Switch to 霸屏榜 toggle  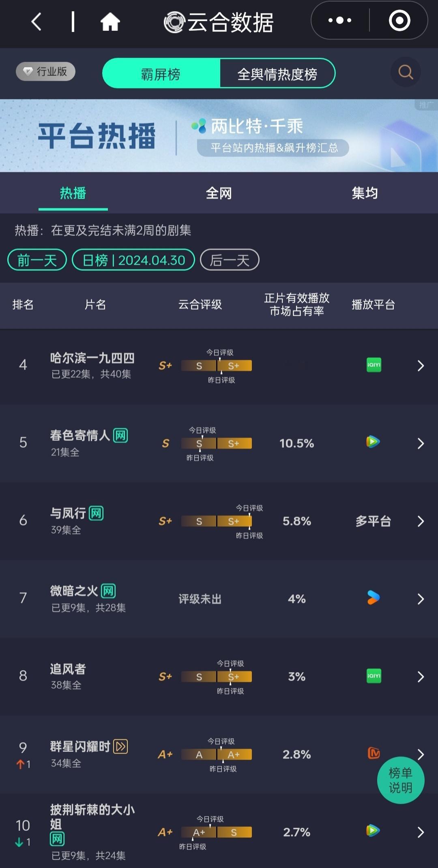pos(161,73)
